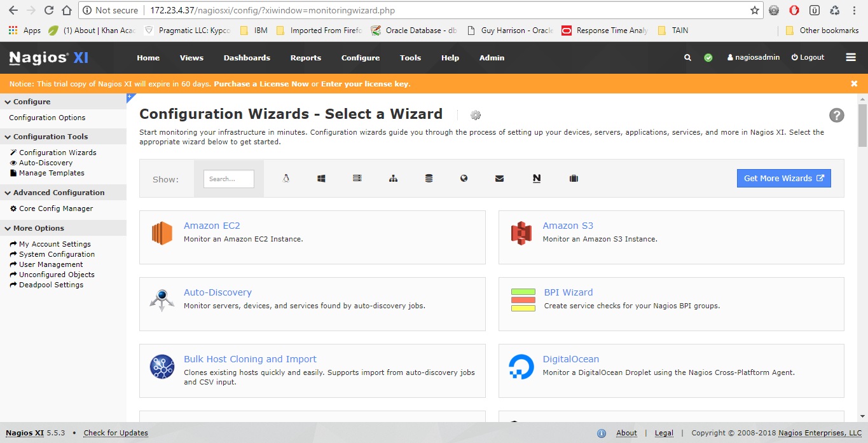Open the question mark help icon
Image resolution: width=868 pixels, height=443 pixels.
(x=837, y=115)
